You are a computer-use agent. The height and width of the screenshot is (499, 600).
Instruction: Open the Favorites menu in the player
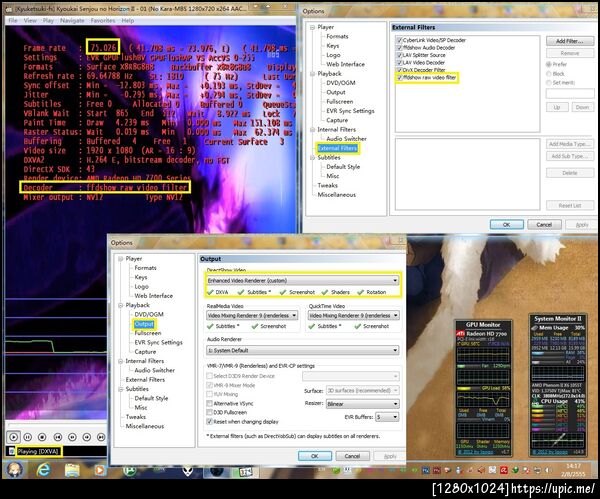[103, 20]
